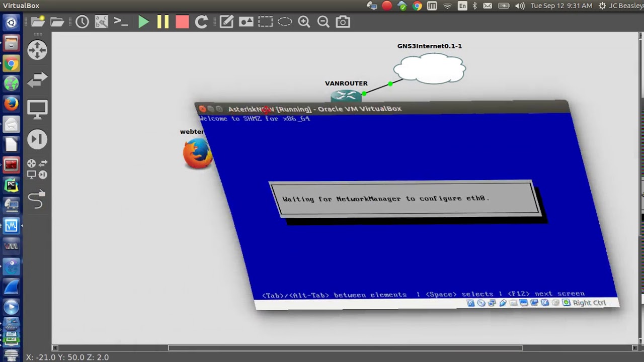Image resolution: width=644 pixels, height=362 pixels.
Task: Click the VANROUTER label text
Action: [346, 83]
